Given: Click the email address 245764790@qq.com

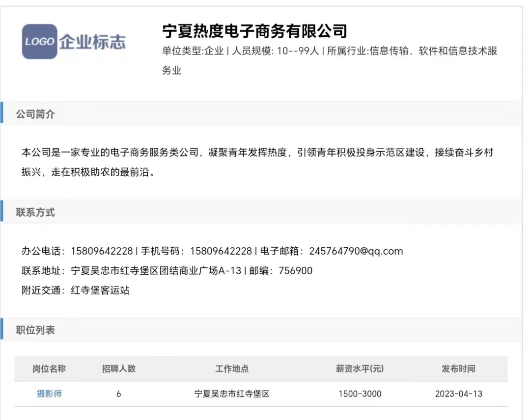Looking at the screenshot, I should [356, 251].
